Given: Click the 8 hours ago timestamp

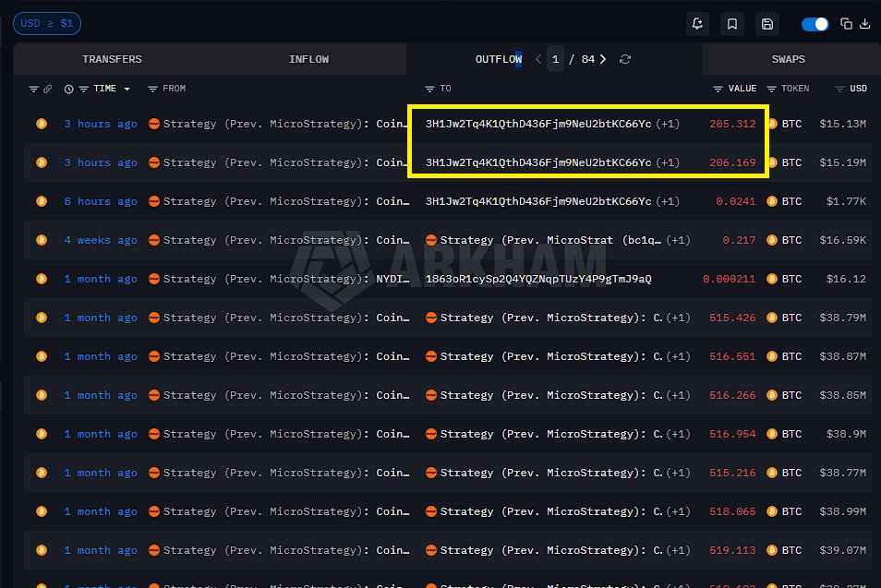Looking at the screenshot, I should pyautogui.click(x=101, y=201).
